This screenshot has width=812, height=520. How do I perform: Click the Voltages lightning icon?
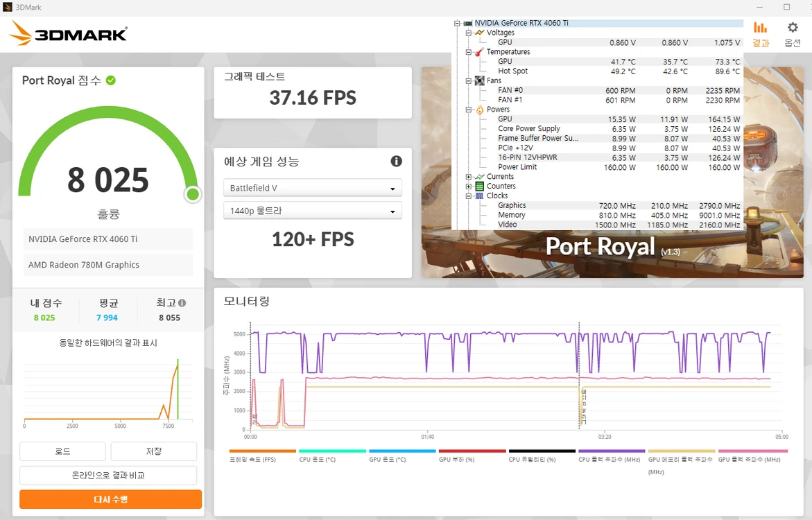click(x=480, y=33)
